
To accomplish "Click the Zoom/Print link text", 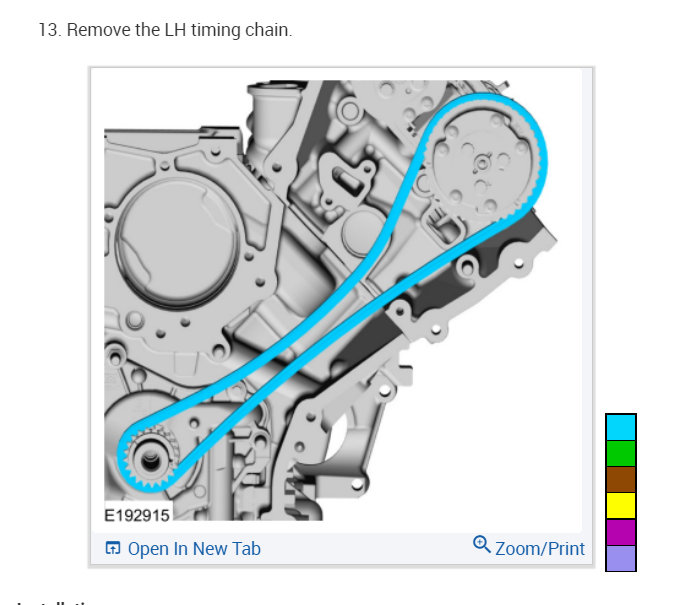I will click(540, 549).
